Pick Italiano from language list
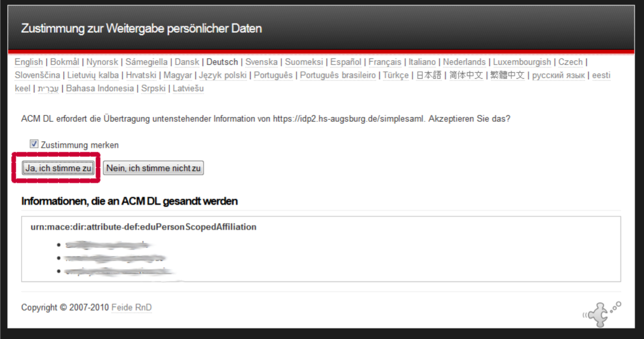644x339 pixels. point(422,62)
